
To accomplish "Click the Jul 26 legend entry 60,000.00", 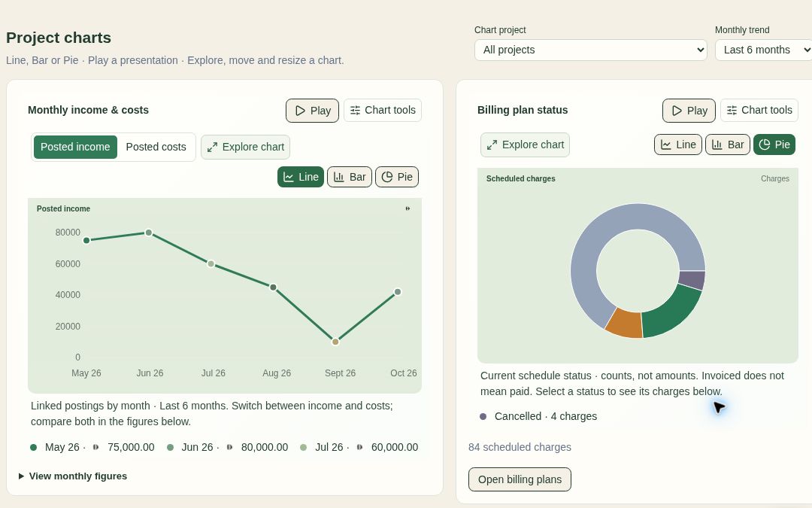I will click(x=359, y=447).
